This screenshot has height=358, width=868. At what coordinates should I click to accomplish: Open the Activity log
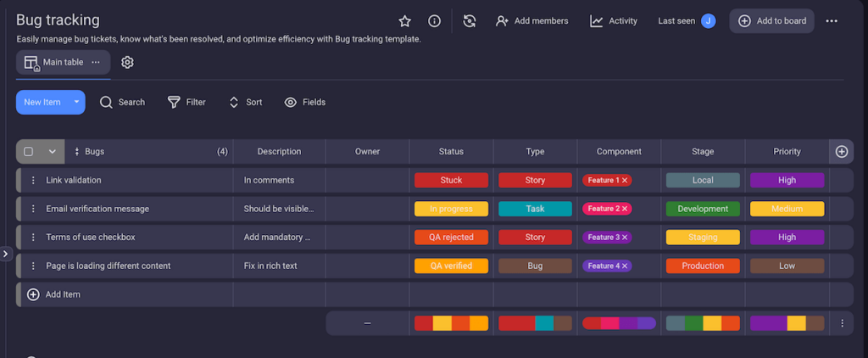614,21
